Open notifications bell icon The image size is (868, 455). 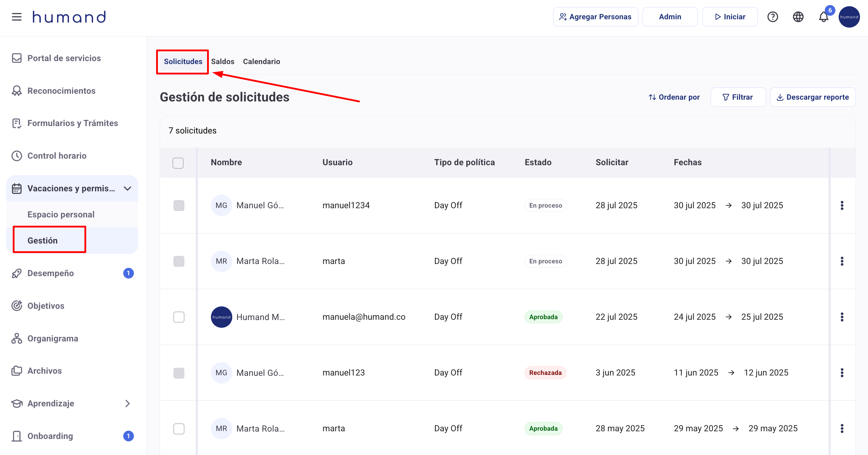point(823,17)
